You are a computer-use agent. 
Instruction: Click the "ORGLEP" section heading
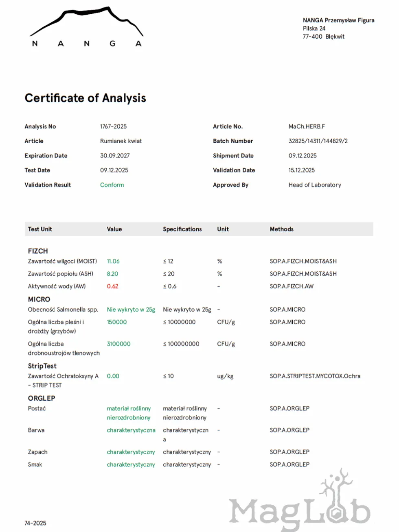tap(42, 399)
